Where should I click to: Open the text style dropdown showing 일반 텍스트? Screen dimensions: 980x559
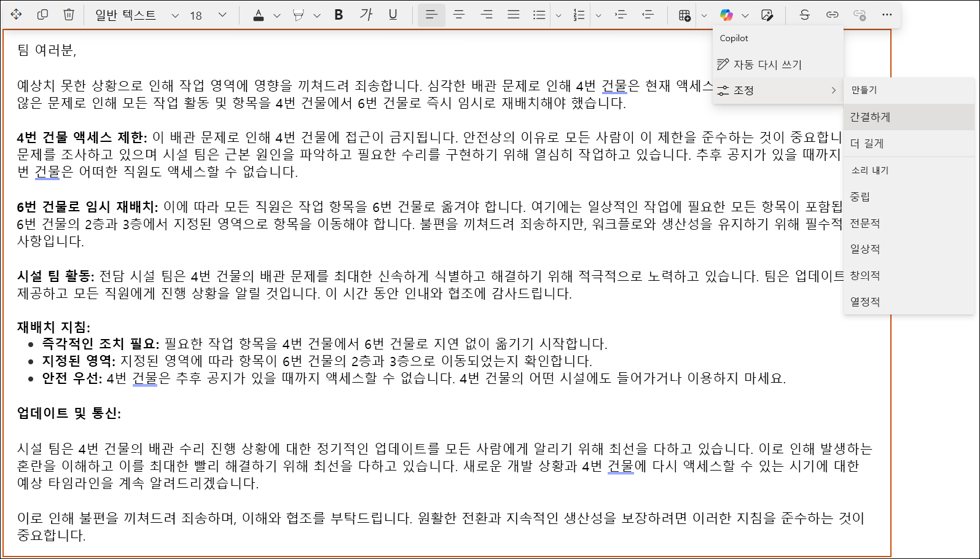[x=136, y=15]
